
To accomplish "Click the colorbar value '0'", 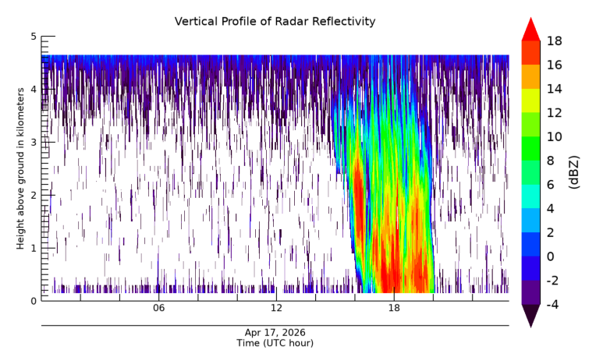I will (551, 256).
